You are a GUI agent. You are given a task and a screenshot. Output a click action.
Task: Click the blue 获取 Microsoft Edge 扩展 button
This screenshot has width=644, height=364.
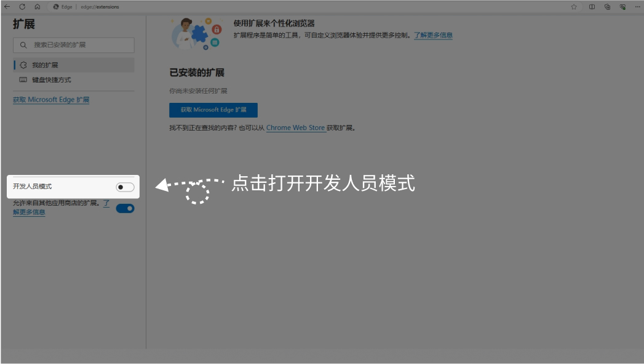tap(213, 110)
